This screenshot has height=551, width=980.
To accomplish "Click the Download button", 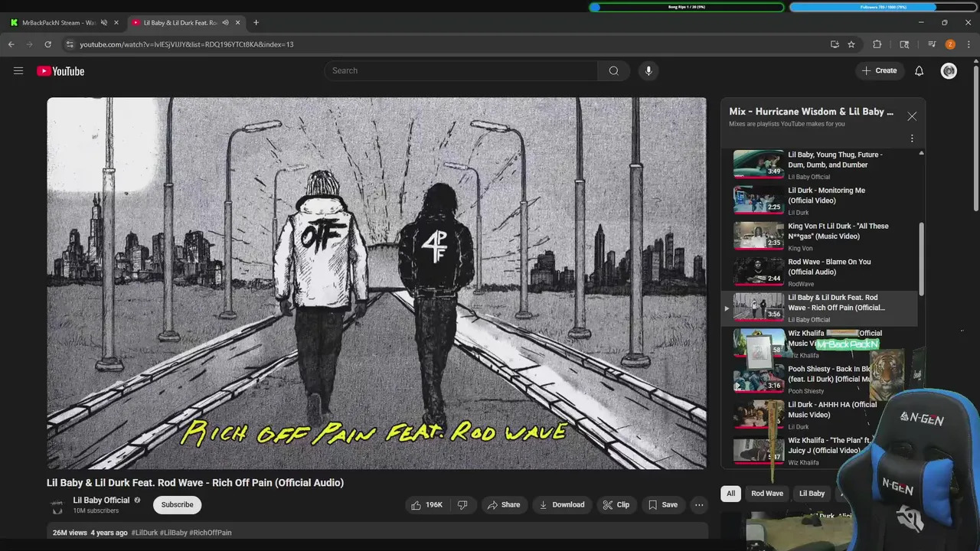I will click(x=561, y=504).
